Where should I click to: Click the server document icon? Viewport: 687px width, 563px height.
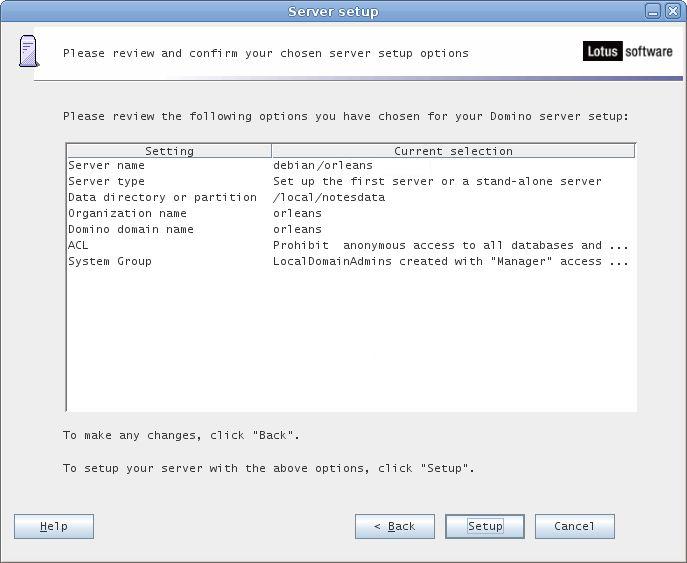pyautogui.click(x=29, y=51)
